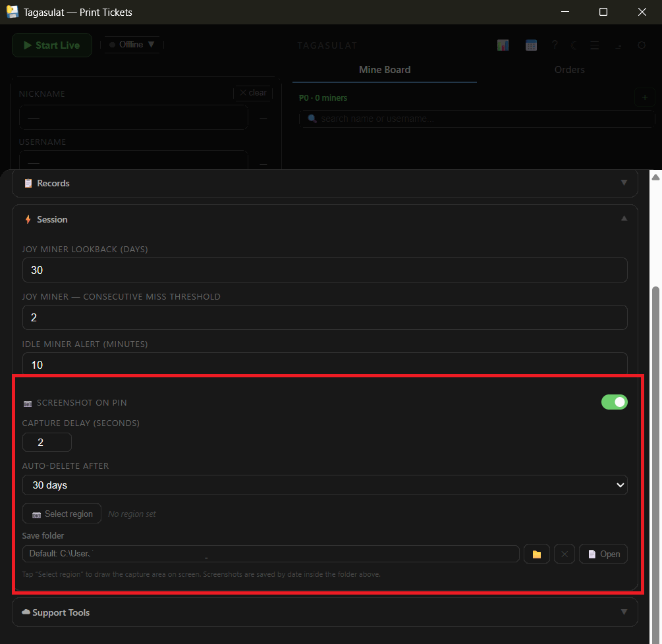Click the Nickname input field
The height and width of the screenshot is (644, 662).
134,117
